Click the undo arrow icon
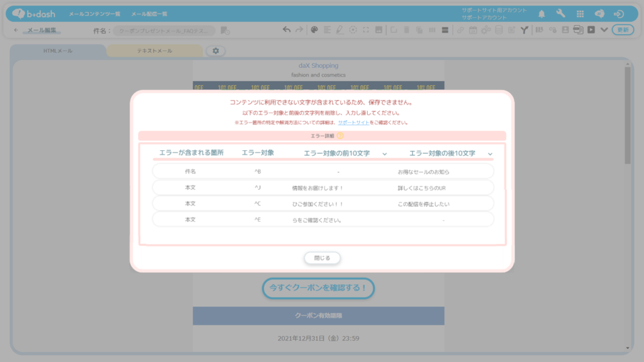 pyautogui.click(x=287, y=30)
